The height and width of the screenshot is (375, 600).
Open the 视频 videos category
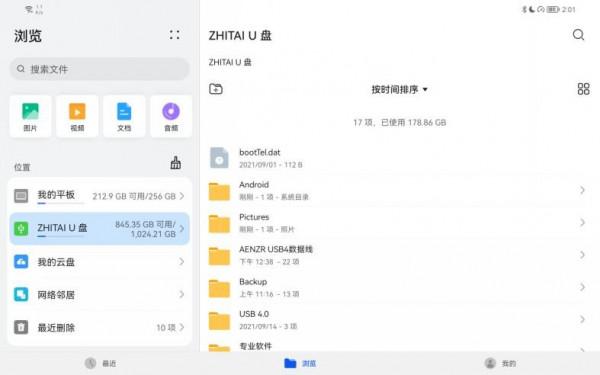pyautogui.click(x=77, y=116)
